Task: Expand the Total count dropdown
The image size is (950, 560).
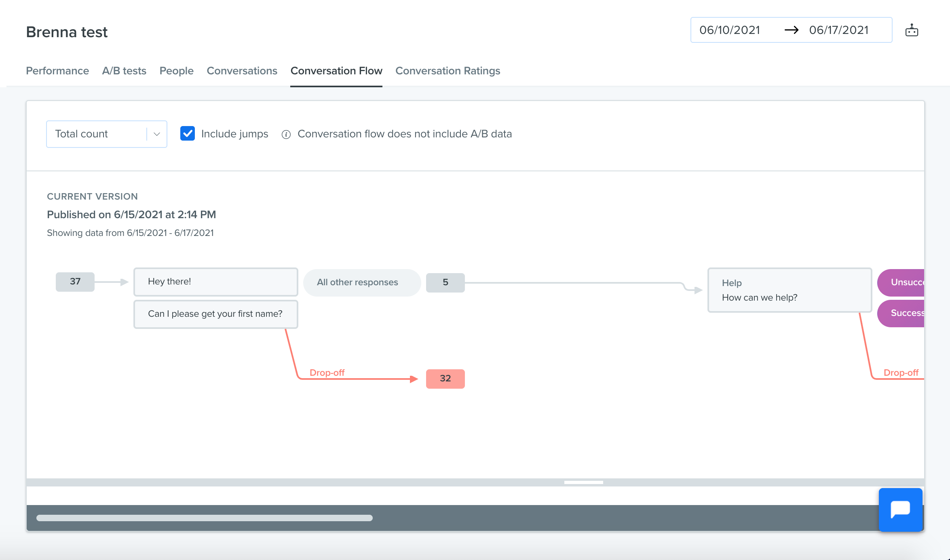Action: [107, 134]
